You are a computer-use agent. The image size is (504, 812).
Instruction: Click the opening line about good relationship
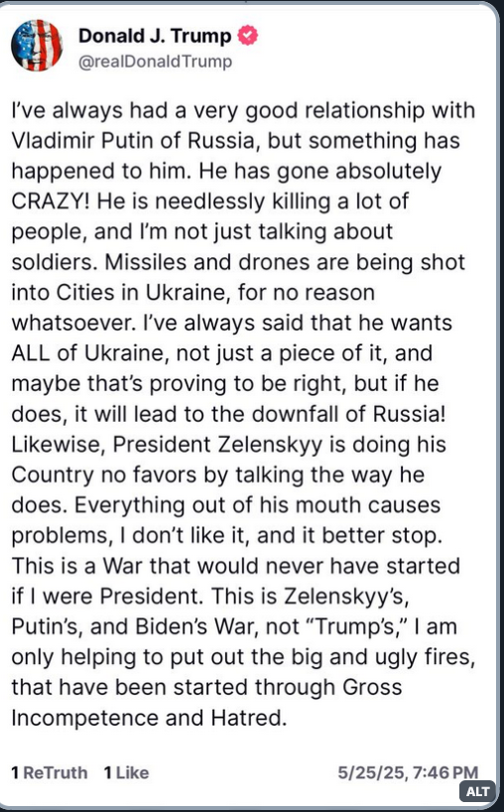[243, 110]
